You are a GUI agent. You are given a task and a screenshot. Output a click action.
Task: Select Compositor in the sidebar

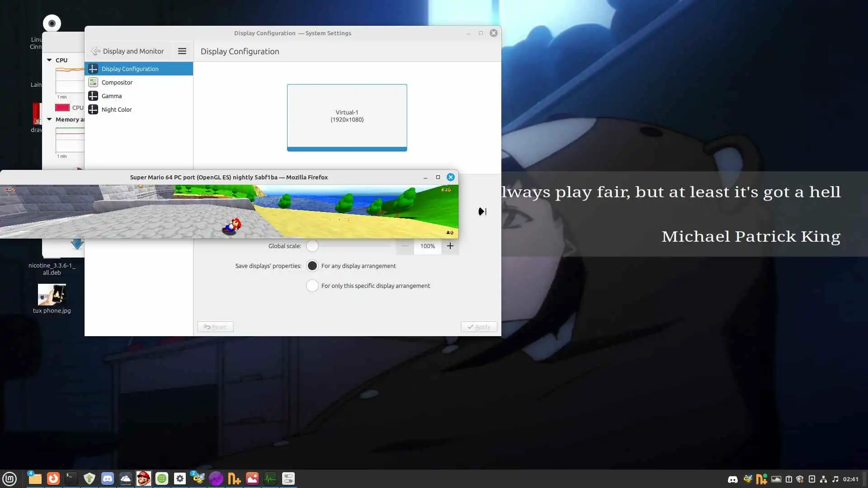coord(117,82)
